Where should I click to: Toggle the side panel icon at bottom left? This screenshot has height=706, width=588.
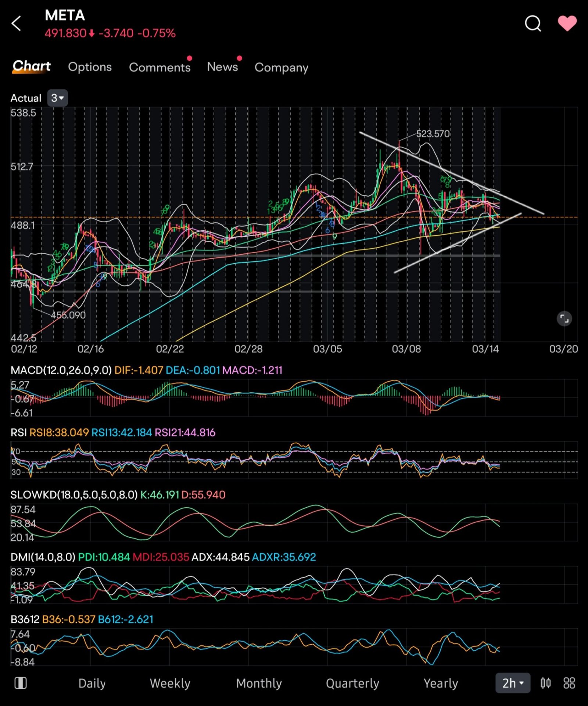pyautogui.click(x=21, y=683)
